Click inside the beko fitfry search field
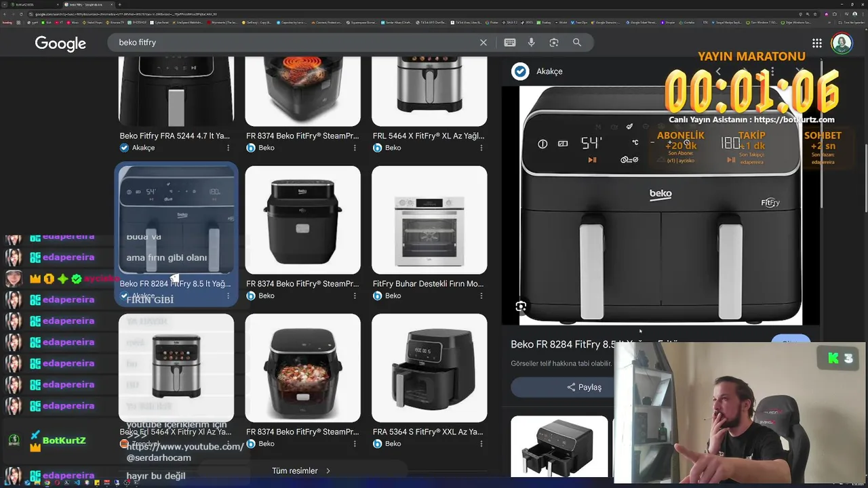Screen dimensions: 868x488 (295, 42)
